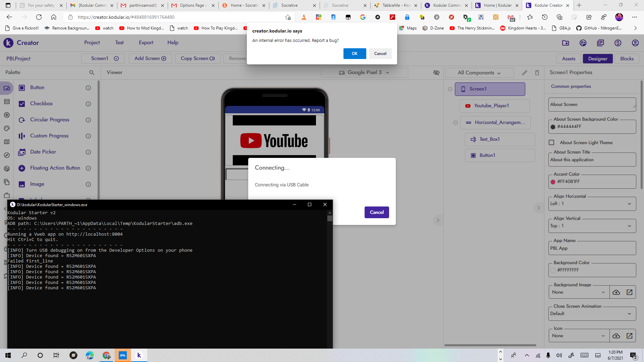Click the palette search magnifier icon
This screenshot has width=644, height=362.
92,73
